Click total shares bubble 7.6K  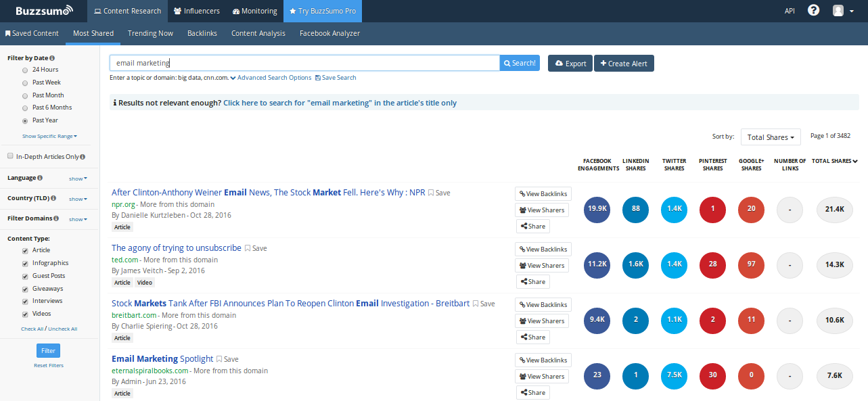(835, 376)
